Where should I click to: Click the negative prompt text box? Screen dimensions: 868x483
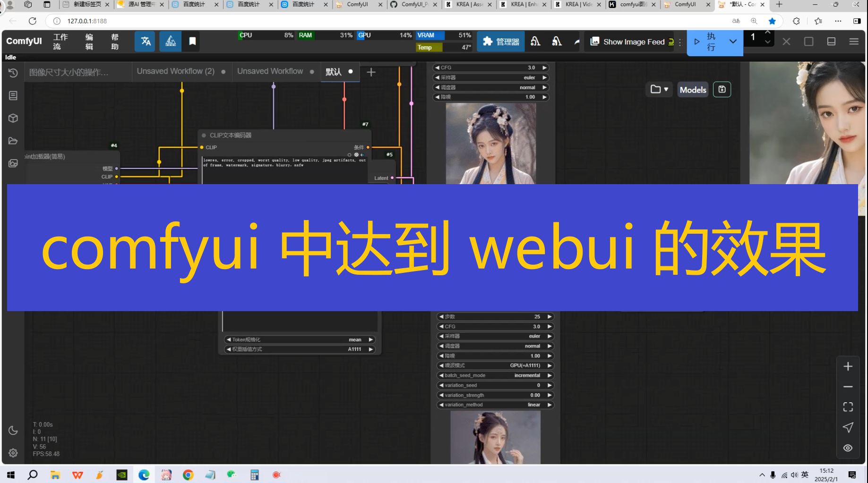pyautogui.click(x=285, y=170)
